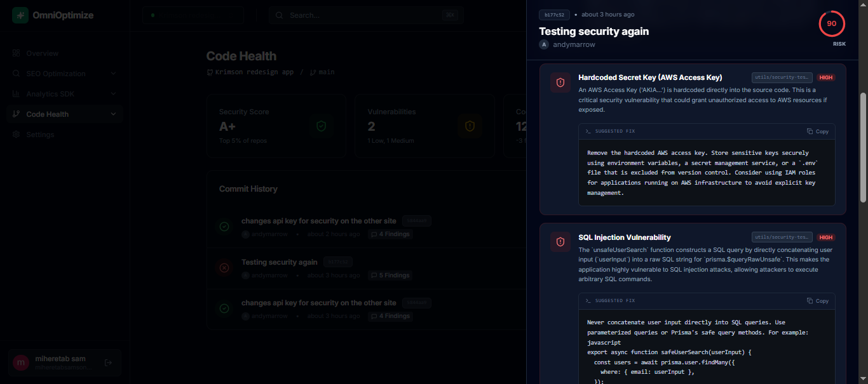The height and width of the screenshot is (384, 868).
Task: Click the shield icon on Hardcoded Secret Key
Action: pyautogui.click(x=560, y=83)
